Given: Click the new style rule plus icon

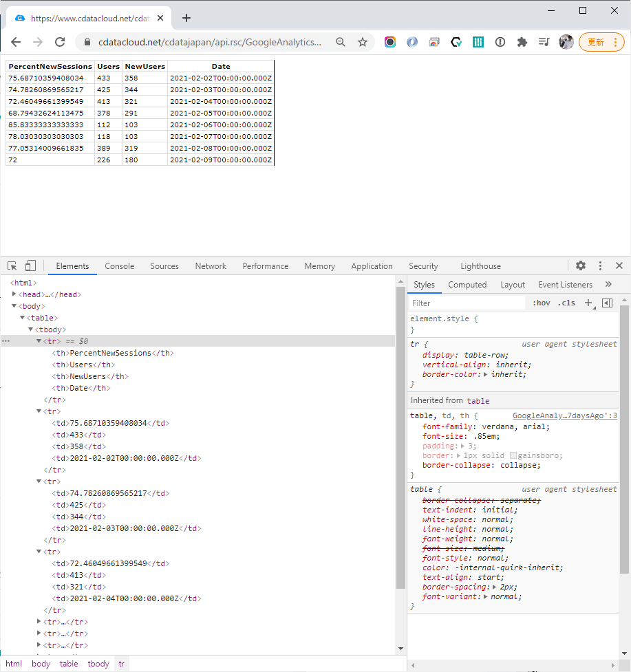Looking at the screenshot, I should 588,303.
